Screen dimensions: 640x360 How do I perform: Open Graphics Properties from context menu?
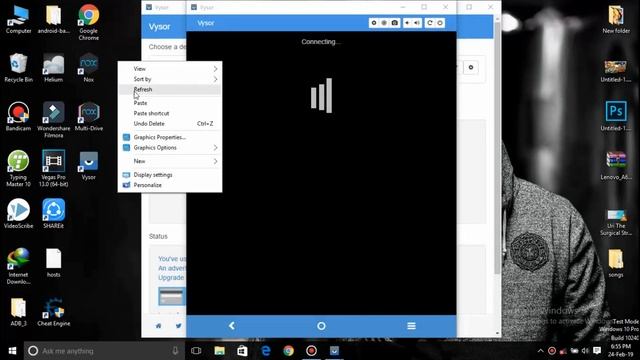tap(170, 137)
